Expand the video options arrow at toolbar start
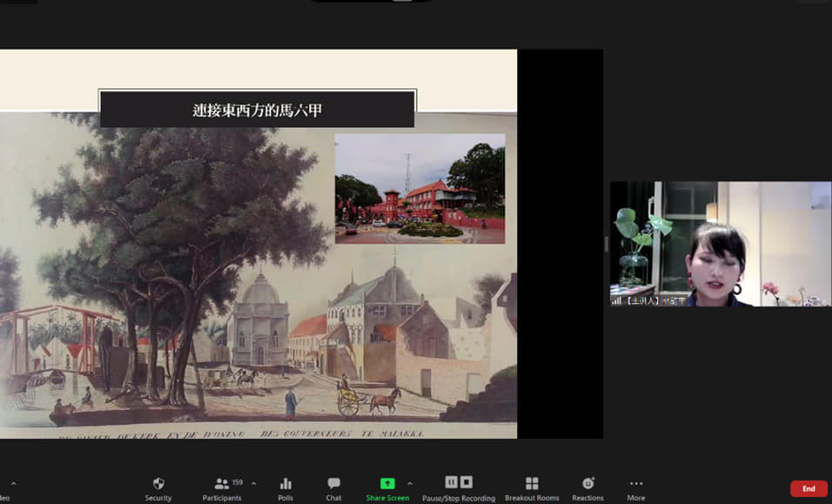832x504 pixels. (x=13, y=483)
